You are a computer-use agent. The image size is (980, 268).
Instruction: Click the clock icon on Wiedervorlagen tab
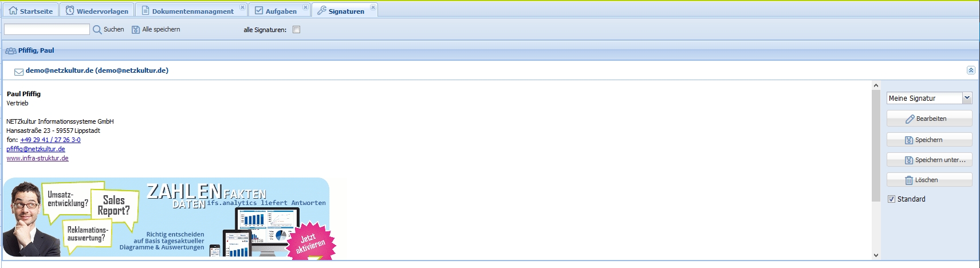(70, 10)
